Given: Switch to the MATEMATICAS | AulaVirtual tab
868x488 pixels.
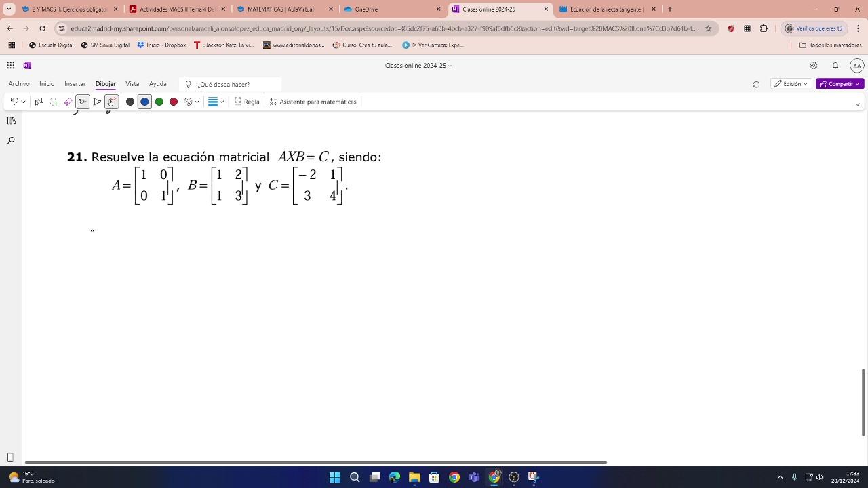Looking at the screenshot, I should (x=285, y=9).
